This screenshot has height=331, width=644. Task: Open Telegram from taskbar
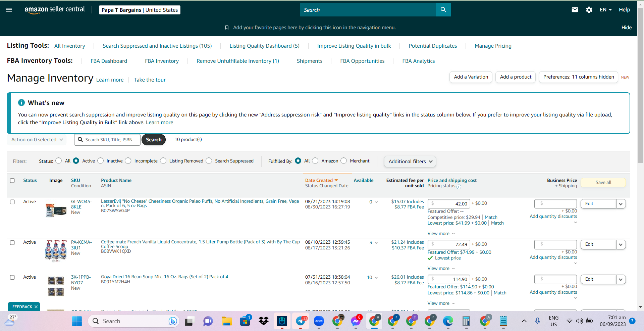click(301, 321)
